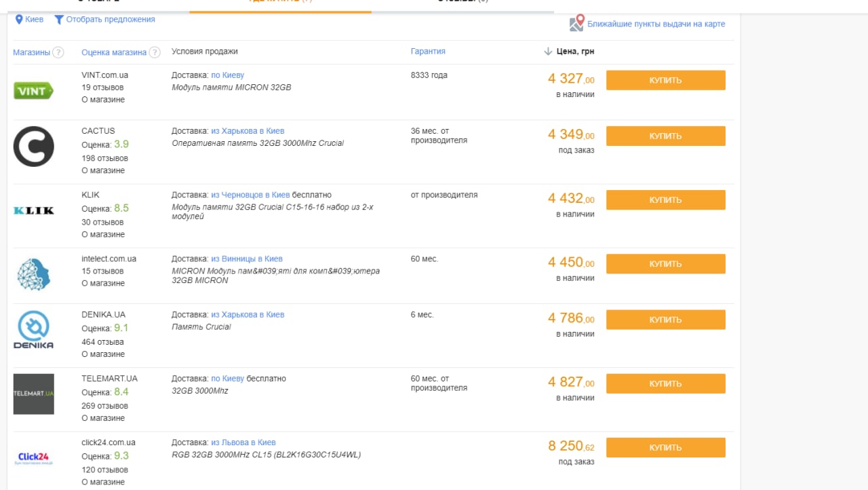Viewport: 868px width, 490px height.
Task: Sort by Оценка магазина column header
Action: 114,52
